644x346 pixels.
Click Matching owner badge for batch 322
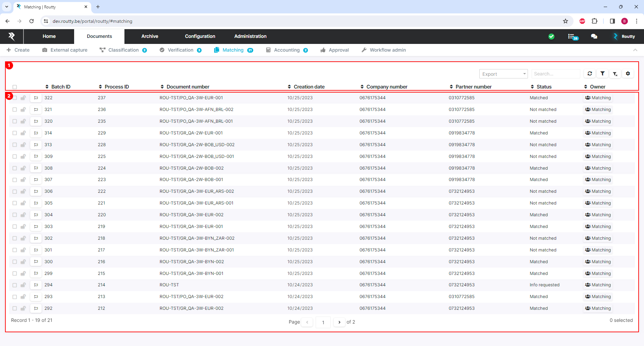(x=598, y=98)
